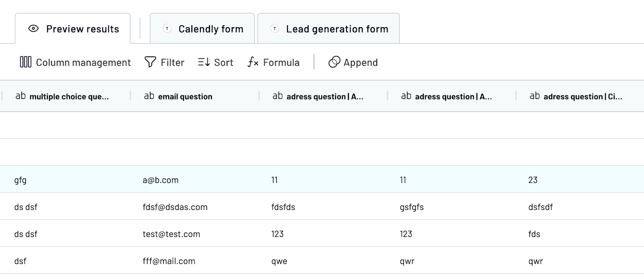Click the Sort arrow icon
This screenshot has width=644, height=276.
[x=204, y=62]
